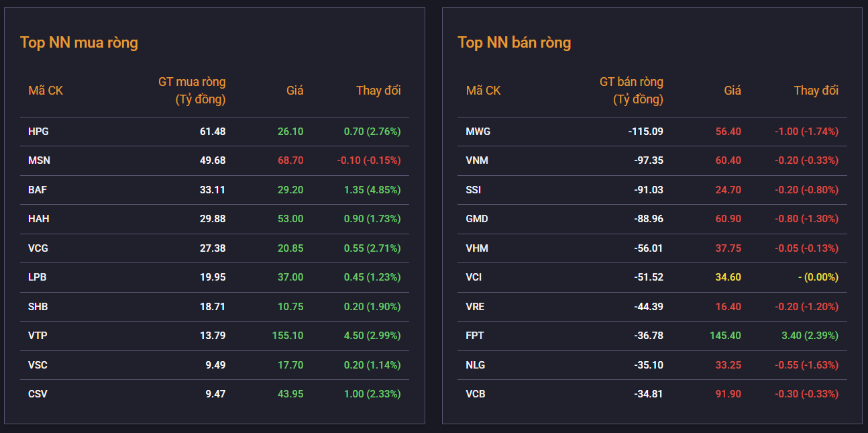Click VHM net-sell value -56.01
This screenshot has width=868, height=433.
coord(649,248)
